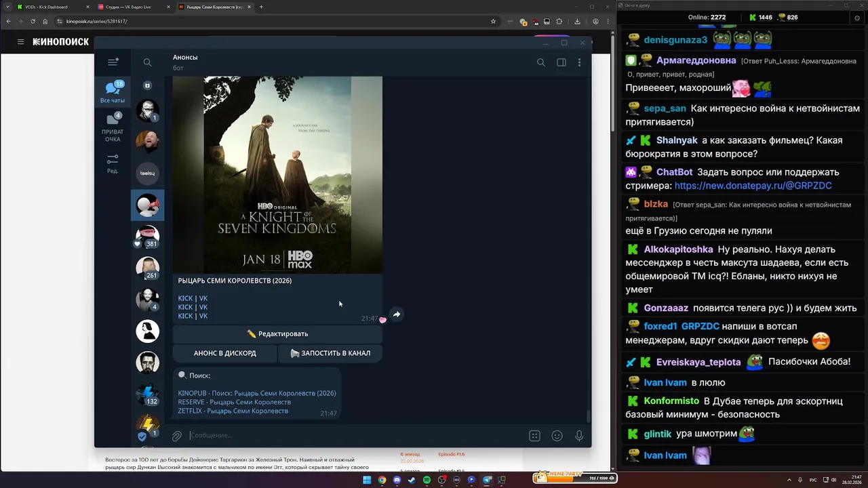Go back in browser
The height and width of the screenshot is (488, 868).
8,21
